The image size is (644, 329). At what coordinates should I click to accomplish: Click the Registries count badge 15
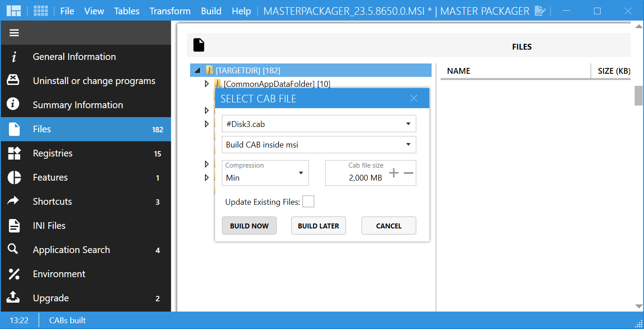[x=157, y=154]
